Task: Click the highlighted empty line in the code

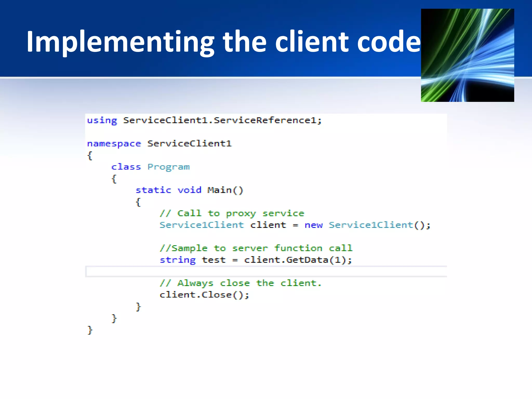Action: 266,272
